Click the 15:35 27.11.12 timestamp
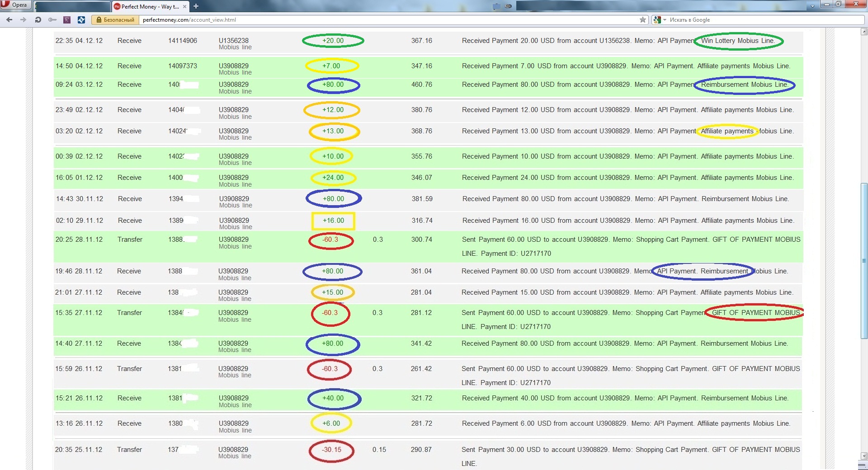This screenshot has width=868, height=470. click(x=79, y=313)
